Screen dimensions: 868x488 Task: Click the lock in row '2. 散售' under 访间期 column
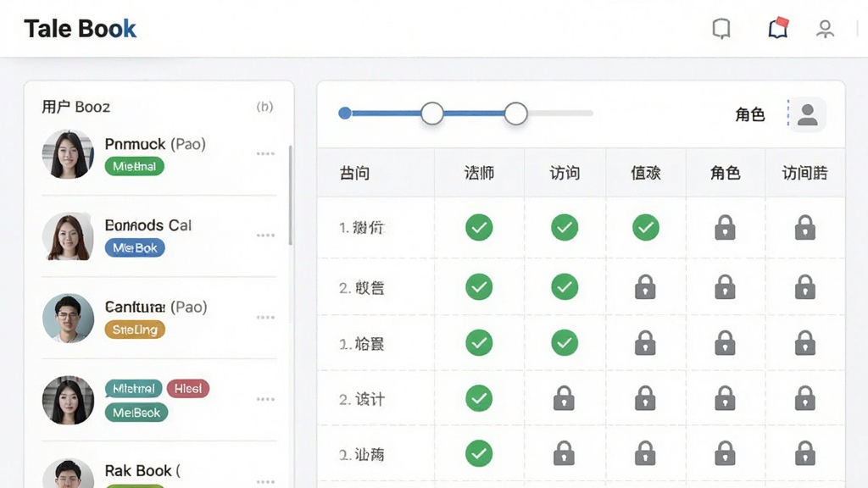tap(805, 287)
